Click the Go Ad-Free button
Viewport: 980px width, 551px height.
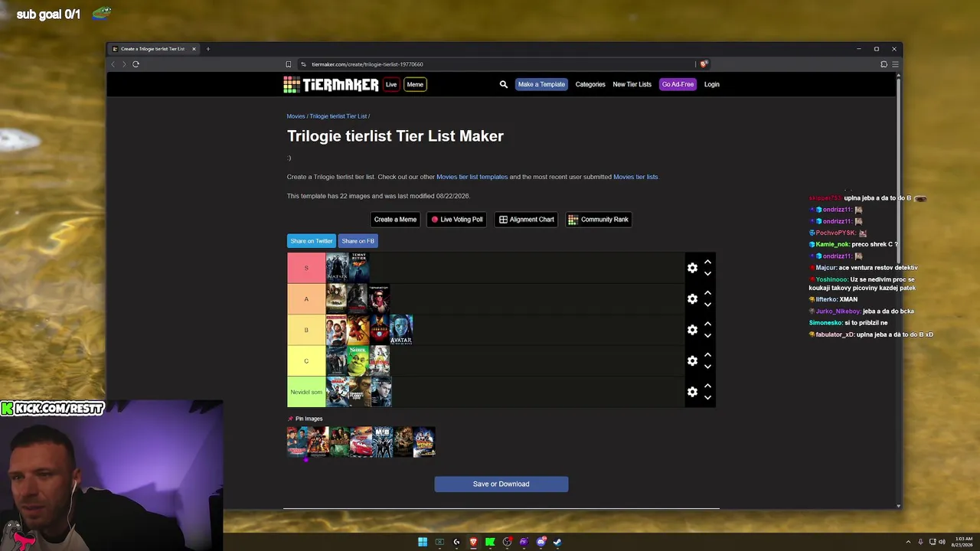(x=678, y=84)
